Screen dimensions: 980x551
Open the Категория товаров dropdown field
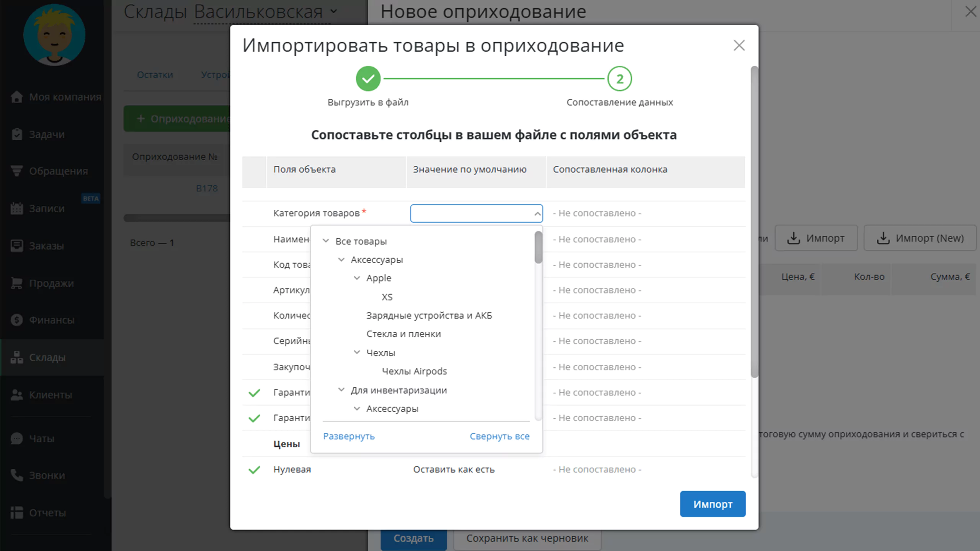[476, 213]
